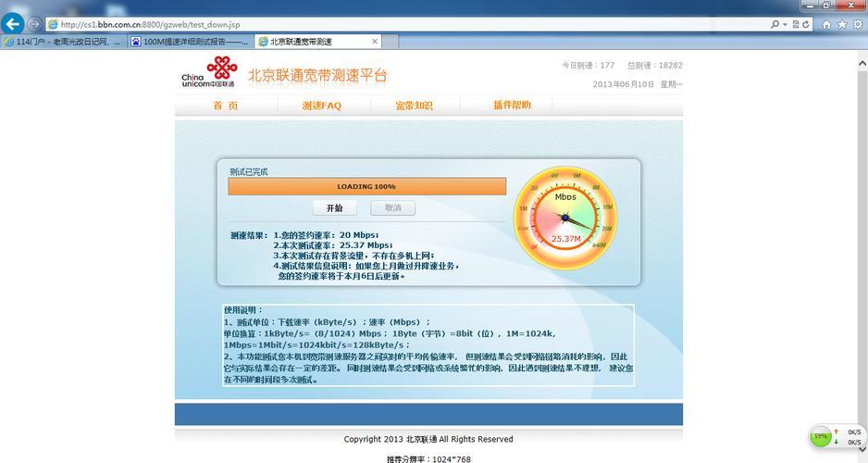This screenshot has height=463, width=868.
Task: Focus the URL address field
Action: (407, 24)
